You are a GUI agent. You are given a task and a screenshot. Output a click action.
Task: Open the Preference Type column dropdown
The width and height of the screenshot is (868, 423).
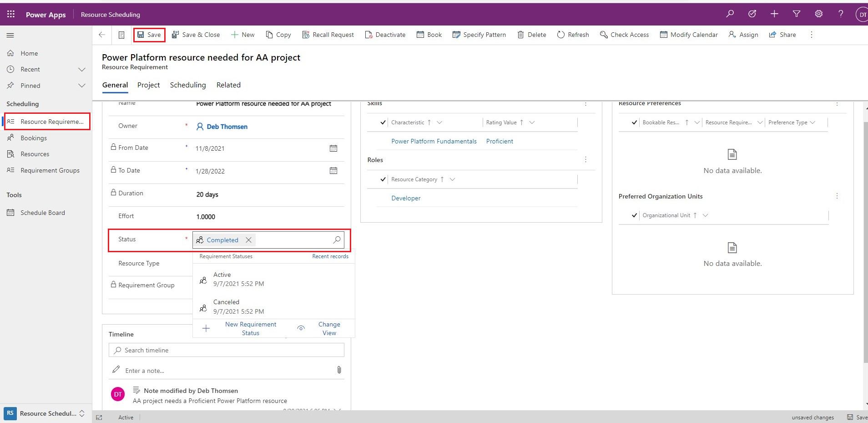click(x=813, y=122)
